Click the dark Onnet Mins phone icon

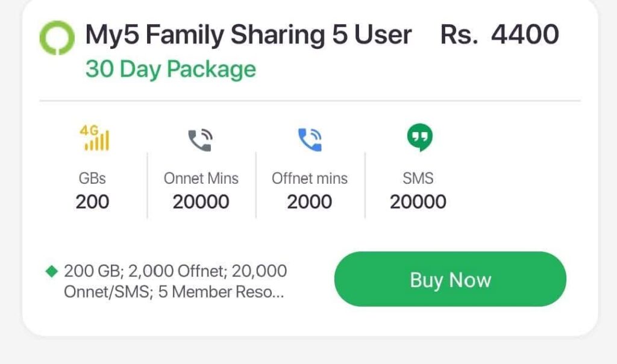tap(200, 140)
